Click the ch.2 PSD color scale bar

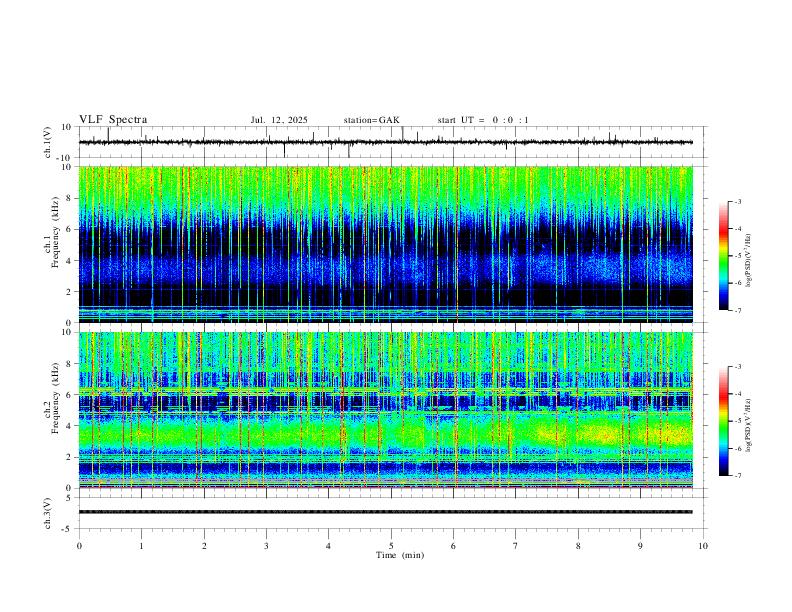[x=723, y=421]
